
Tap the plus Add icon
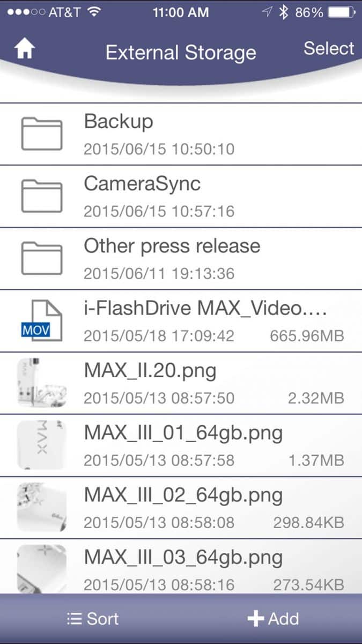[x=256, y=619]
